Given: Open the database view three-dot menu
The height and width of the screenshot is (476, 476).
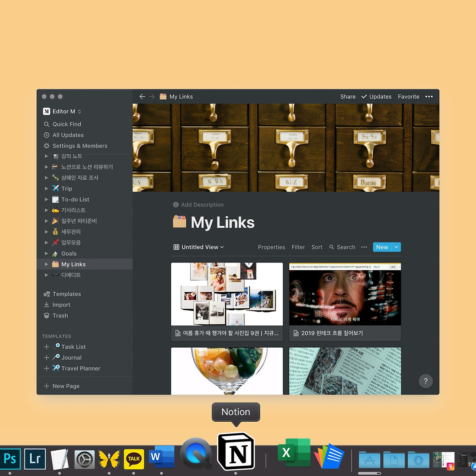Looking at the screenshot, I should [x=364, y=247].
